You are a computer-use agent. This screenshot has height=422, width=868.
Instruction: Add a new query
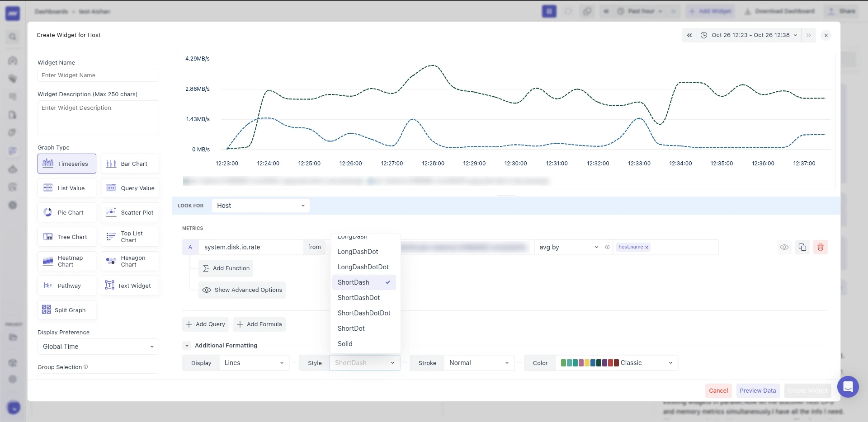pyautogui.click(x=205, y=324)
